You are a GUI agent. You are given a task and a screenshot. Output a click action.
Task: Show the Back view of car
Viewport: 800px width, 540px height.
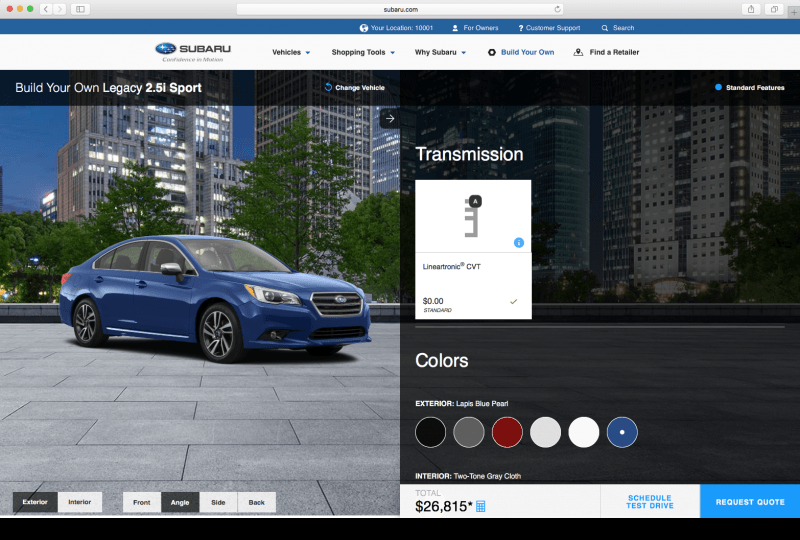coord(257,502)
